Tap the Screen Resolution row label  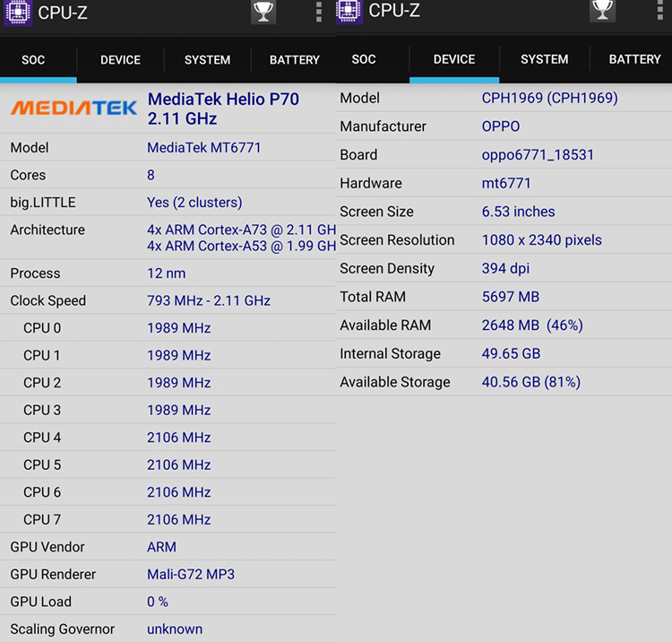[397, 240]
